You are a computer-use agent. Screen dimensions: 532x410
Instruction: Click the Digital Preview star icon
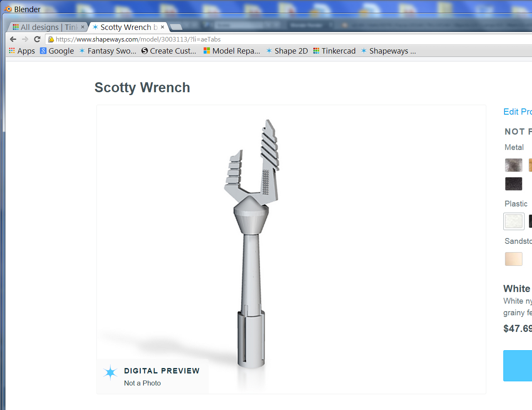(x=111, y=373)
